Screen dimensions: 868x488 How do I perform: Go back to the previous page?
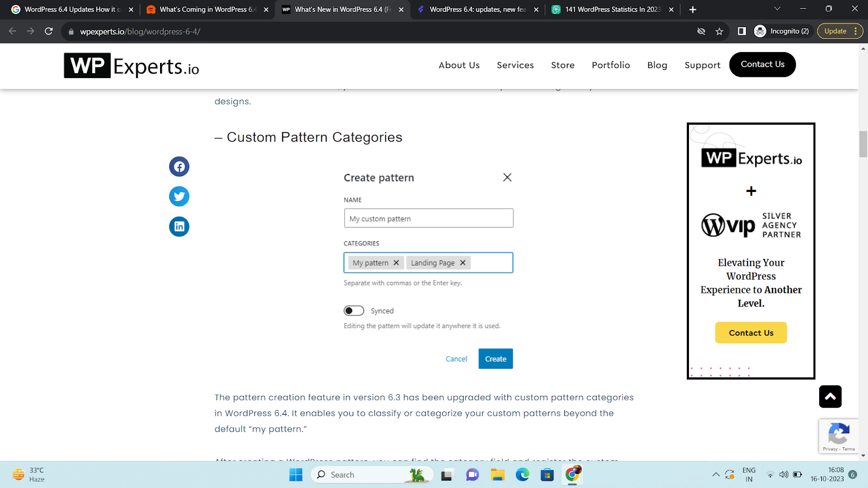12,31
